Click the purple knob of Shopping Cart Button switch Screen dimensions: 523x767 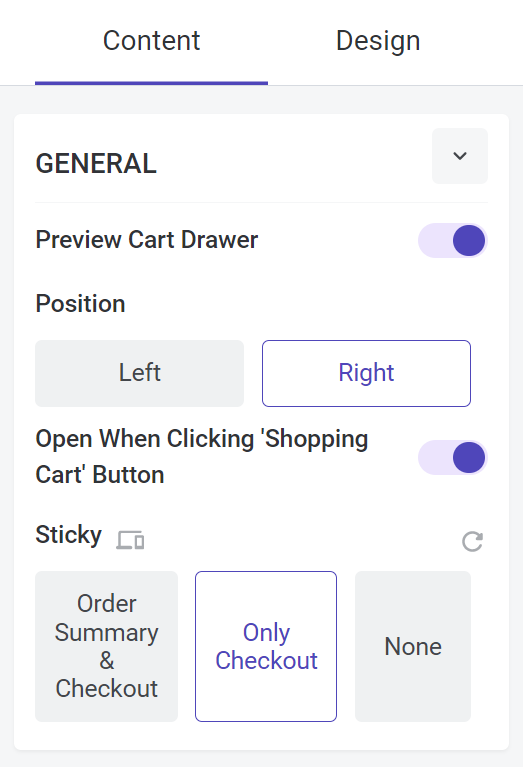(469, 458)
